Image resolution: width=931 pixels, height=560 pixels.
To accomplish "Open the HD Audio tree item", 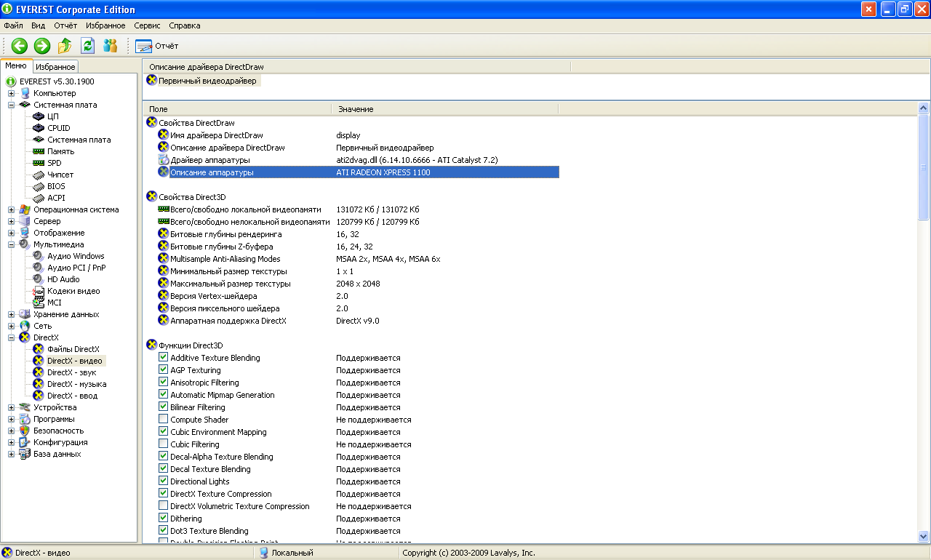I will tap(63, 279).
